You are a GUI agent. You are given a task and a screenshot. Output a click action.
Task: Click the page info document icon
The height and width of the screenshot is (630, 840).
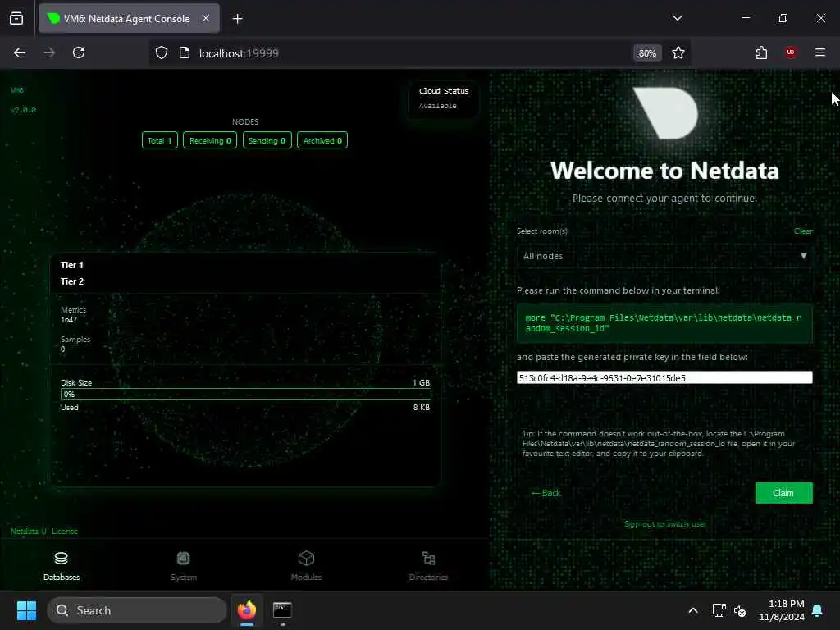[185, 52]
